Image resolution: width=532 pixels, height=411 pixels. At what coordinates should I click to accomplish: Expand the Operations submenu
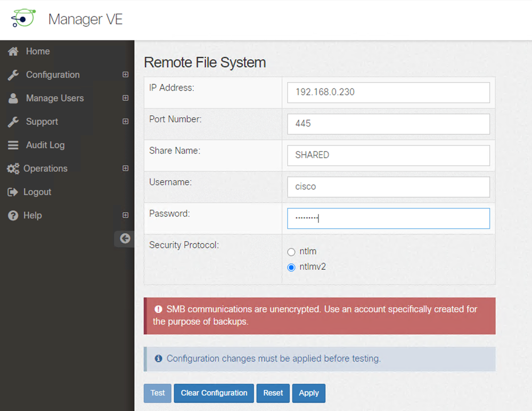point(125,168)
